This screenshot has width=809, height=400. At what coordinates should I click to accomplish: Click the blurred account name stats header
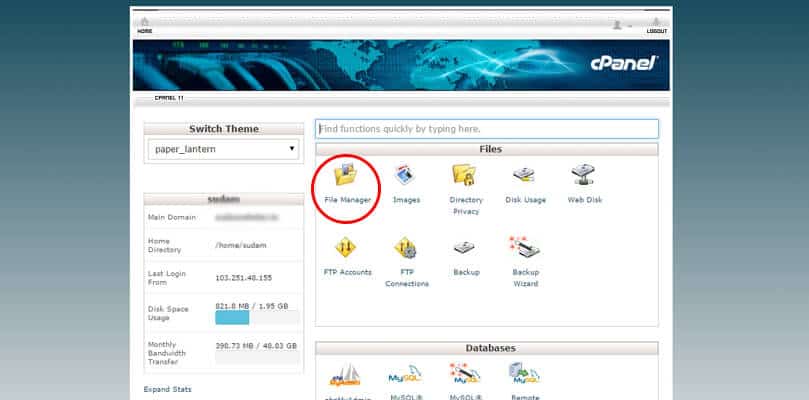[x=223, y=199]
